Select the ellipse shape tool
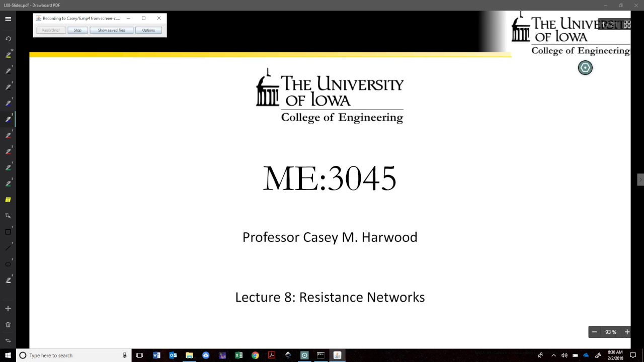Screen dimensions: 644x362 tap(8, 264)
